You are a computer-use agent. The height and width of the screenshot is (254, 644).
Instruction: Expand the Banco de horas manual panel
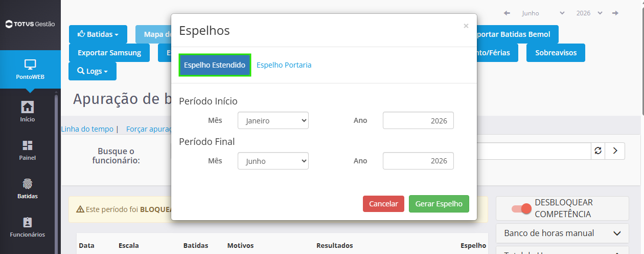click(x=562, y=233)
